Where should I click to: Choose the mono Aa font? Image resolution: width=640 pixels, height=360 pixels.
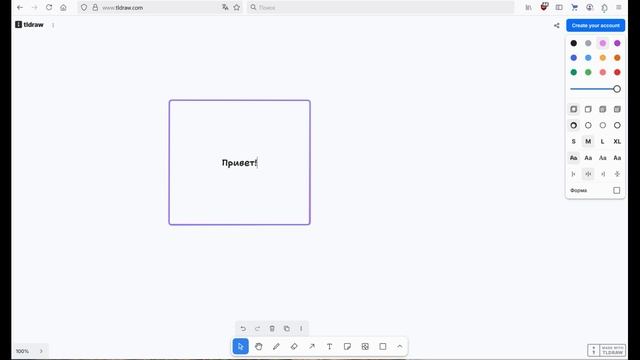tap(617, 158)
